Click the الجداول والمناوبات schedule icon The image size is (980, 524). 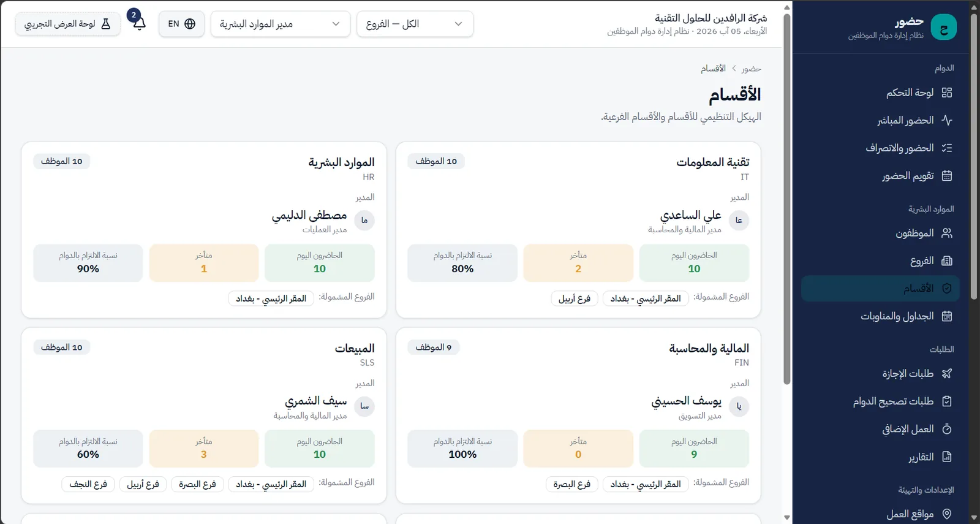click(x=947, y=316)
